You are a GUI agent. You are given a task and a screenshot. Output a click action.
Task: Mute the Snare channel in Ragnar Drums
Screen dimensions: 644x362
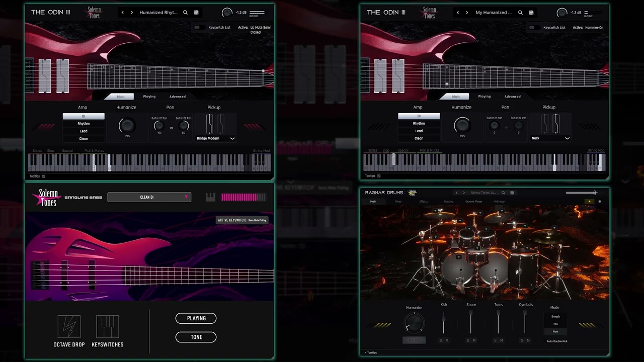pos(474,340)
